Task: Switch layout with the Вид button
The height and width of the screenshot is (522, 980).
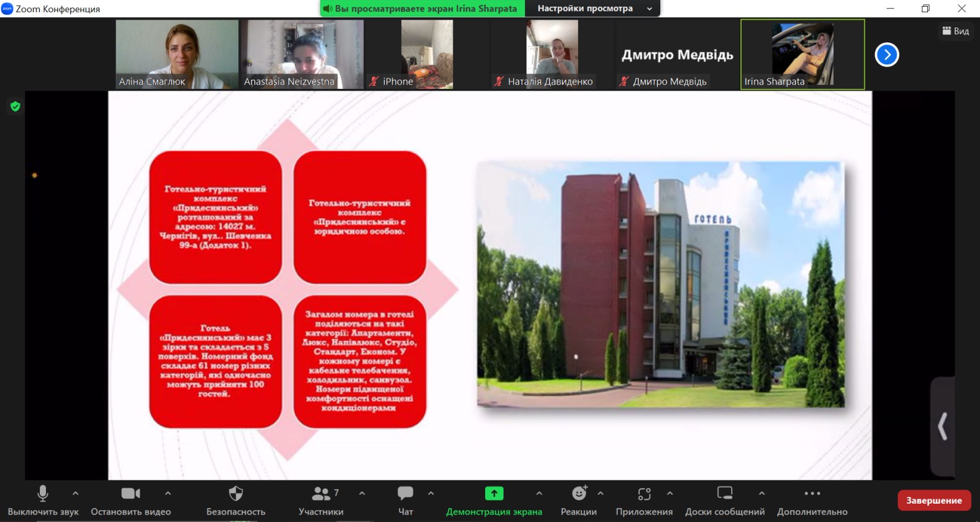Action: (x=956, y=31)
